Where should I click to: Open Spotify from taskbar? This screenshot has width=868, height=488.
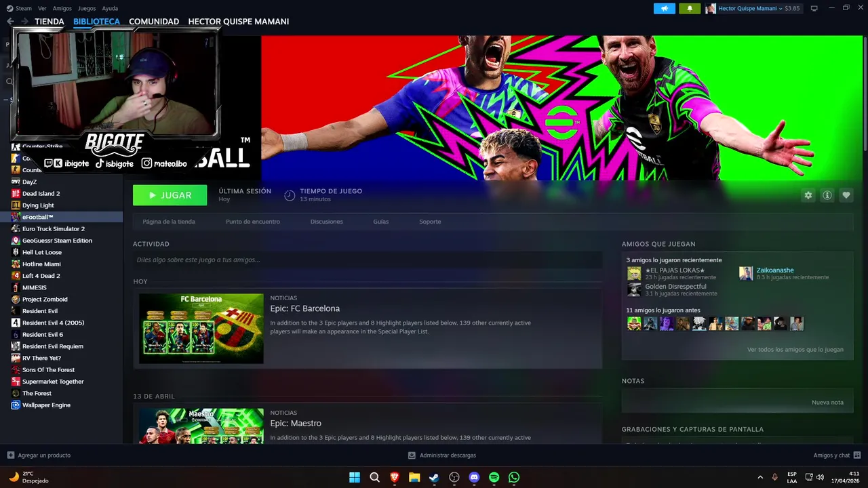coord(494,477)
